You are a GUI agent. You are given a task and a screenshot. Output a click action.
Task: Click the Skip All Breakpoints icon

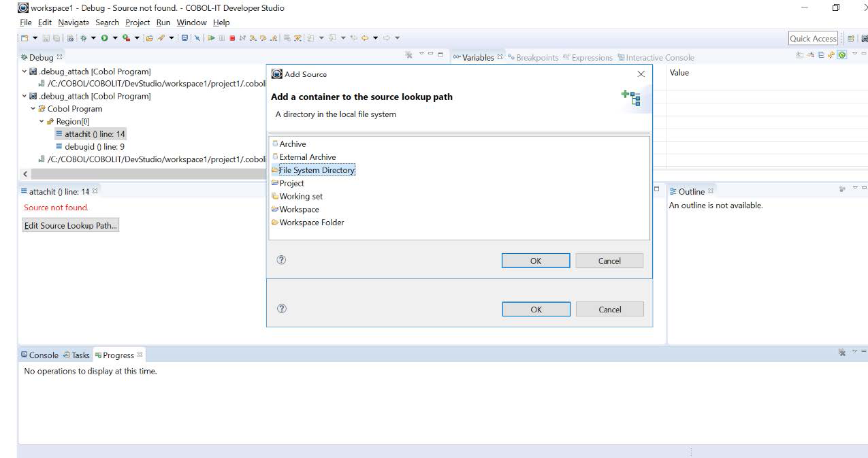point(197,37)
